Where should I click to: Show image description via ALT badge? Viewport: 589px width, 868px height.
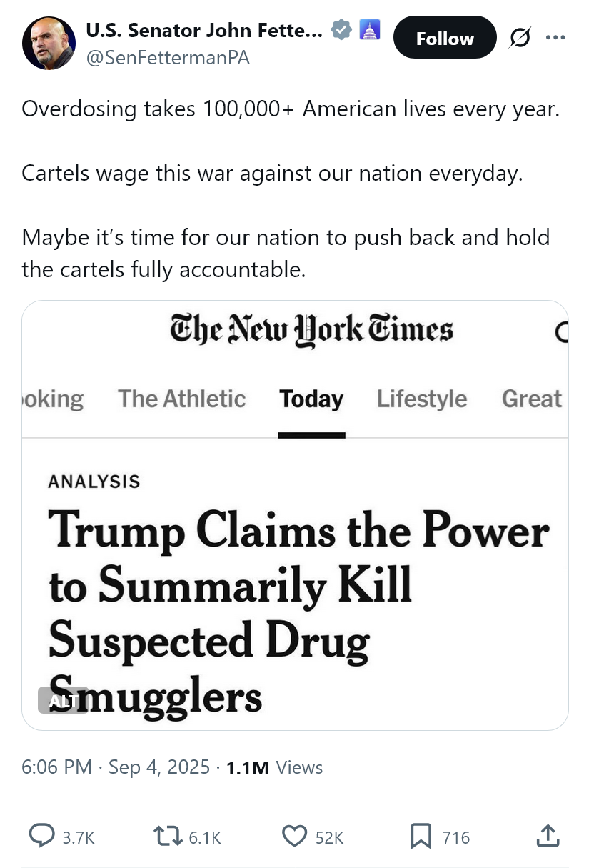click(x=62, y=701)
